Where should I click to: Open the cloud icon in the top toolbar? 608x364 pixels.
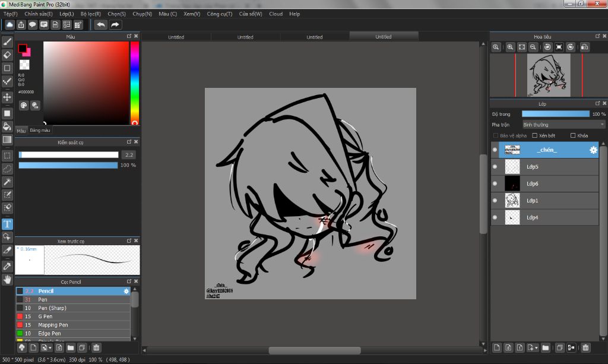pyautogui.click(x=9, y=25)
